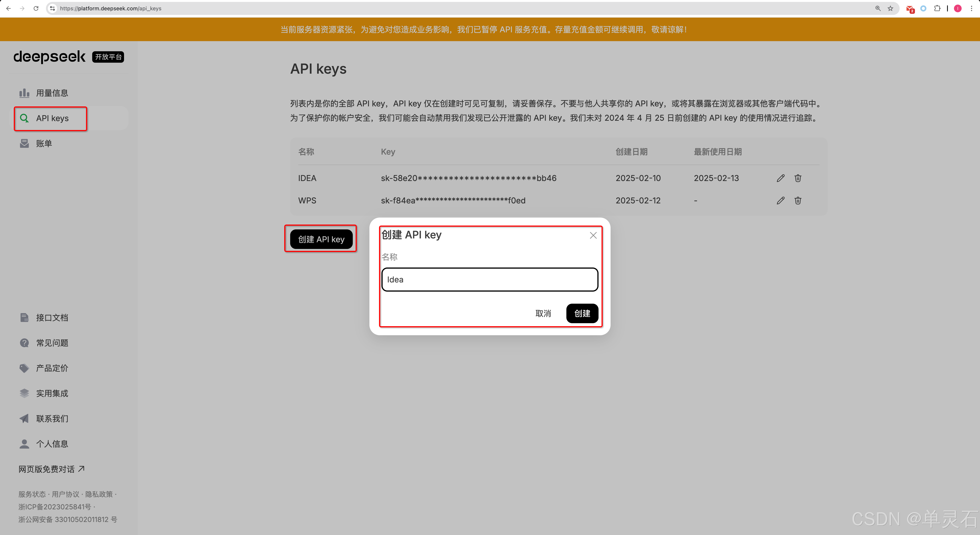
Task: Focus the 名称 input containing Idea
Action: tap(490, 280)
